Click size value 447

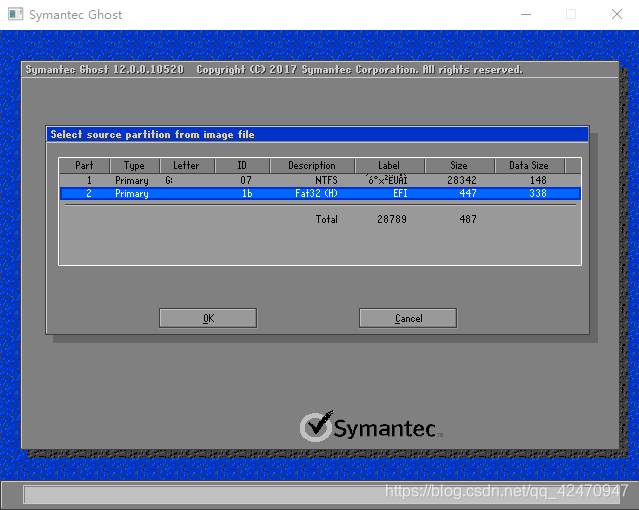468,193
